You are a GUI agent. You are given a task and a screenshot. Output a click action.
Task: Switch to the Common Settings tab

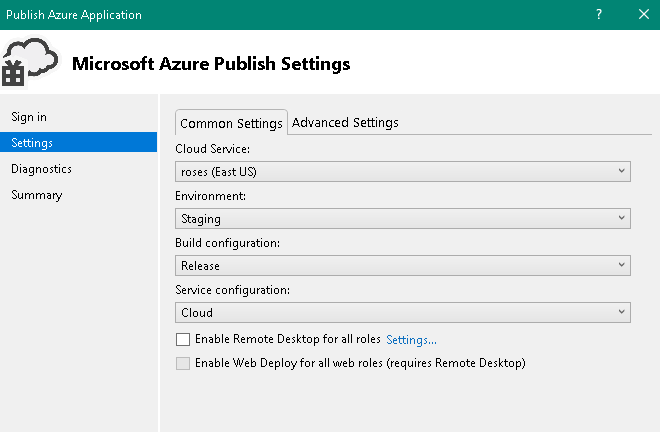pyautogui.click(x=231, y=123)
